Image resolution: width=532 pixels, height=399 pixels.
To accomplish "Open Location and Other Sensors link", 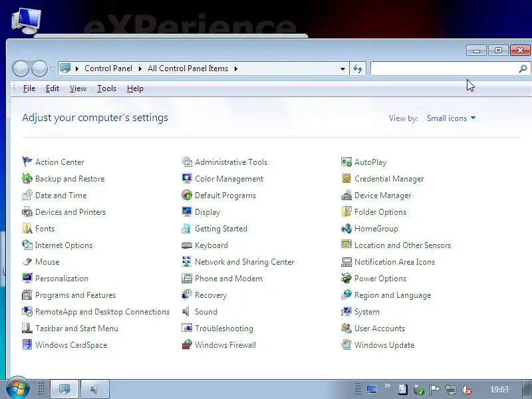I will point(402,245).
